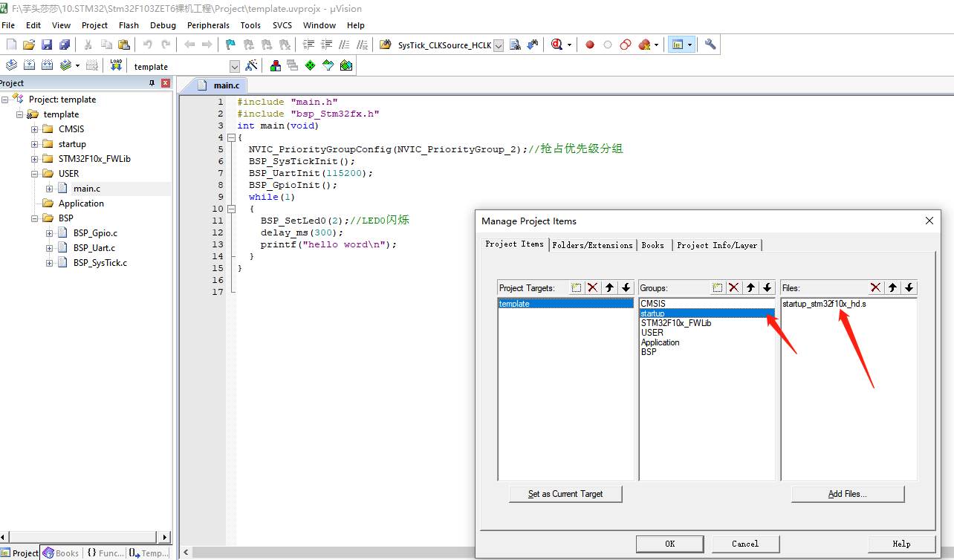Collapse the BSP group in project tree
This screenshot has width=954, height=560.
coord(35,218)
